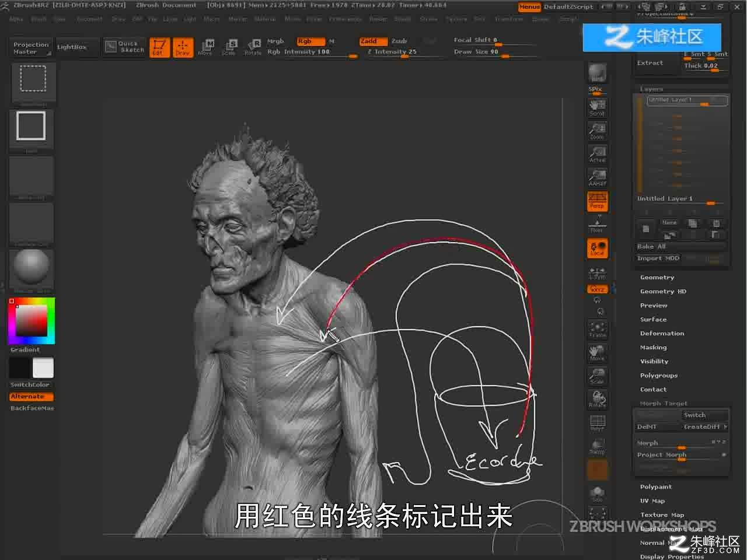Expand the Masking subpalette
Viewport: 747px width, 560px height.
(x=653, y=348)
